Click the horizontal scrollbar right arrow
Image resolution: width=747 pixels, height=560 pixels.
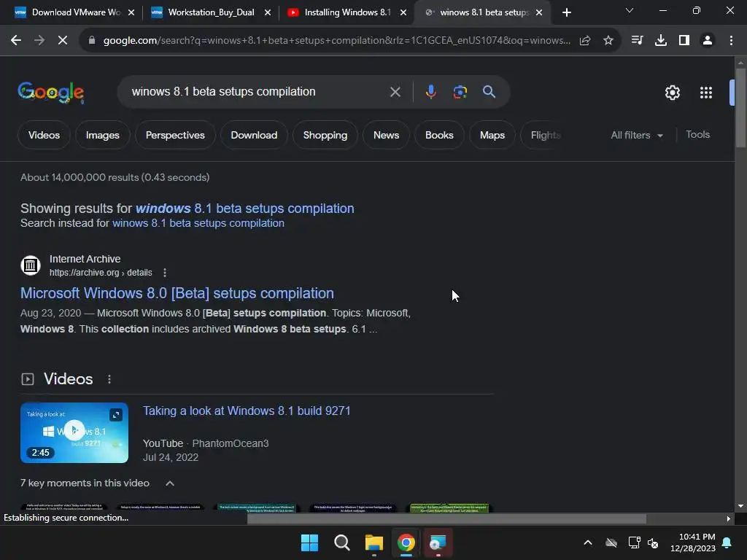[729, 518]
